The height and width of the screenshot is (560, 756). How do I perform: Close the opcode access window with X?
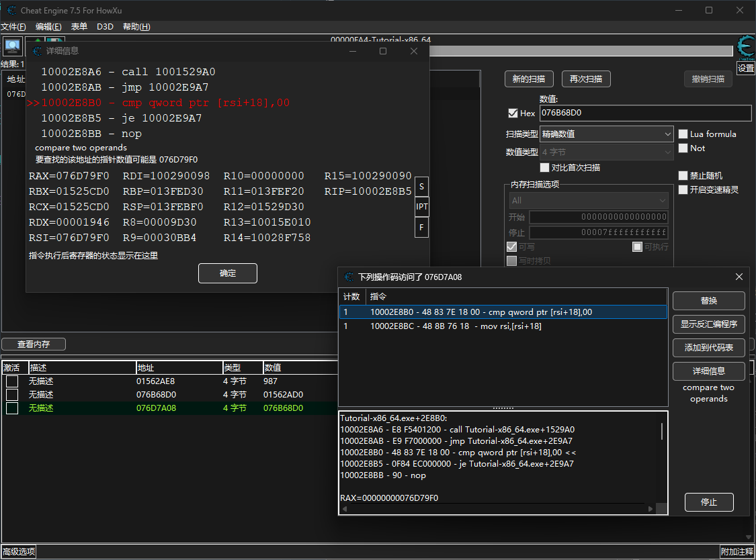point(739,277)
